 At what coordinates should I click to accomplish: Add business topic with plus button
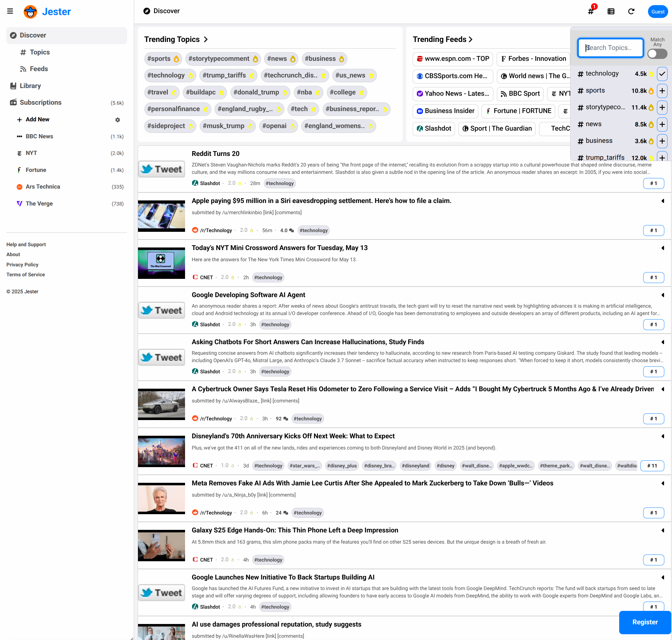pyautogui.click(x=662, y=141)
